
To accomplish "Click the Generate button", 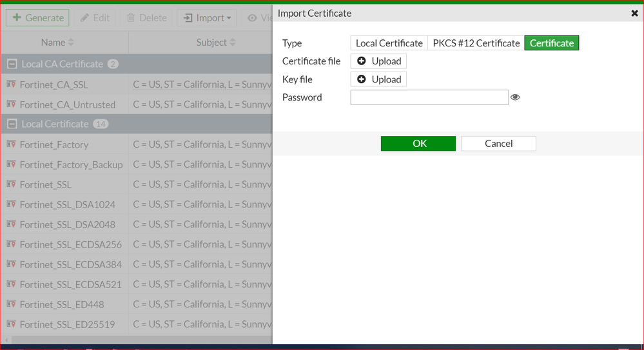I will [38, 18].
